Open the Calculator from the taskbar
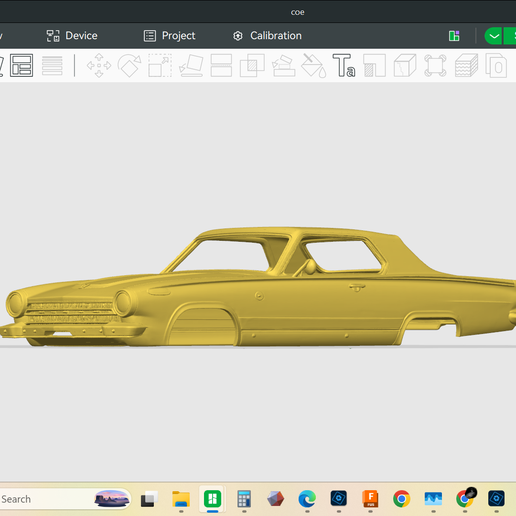 (244, 499)
